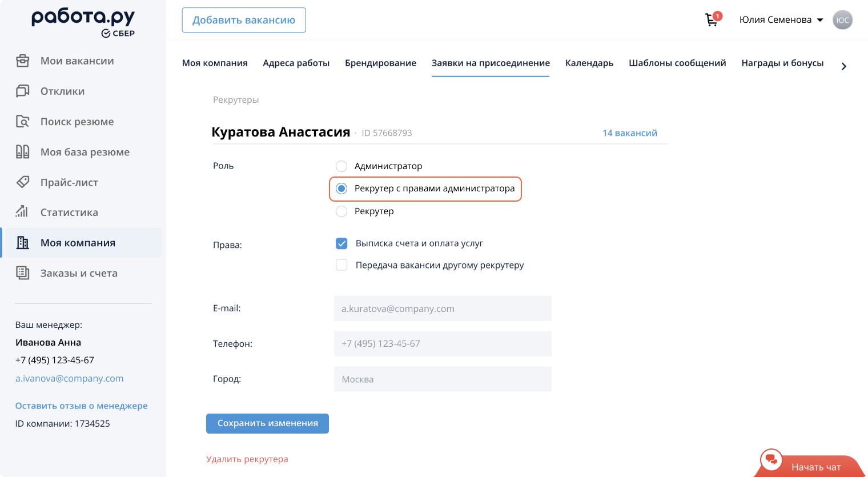The image size is (868, 477).
Task: Open the shopping cart with notification badge
Action: pos(712,20)
